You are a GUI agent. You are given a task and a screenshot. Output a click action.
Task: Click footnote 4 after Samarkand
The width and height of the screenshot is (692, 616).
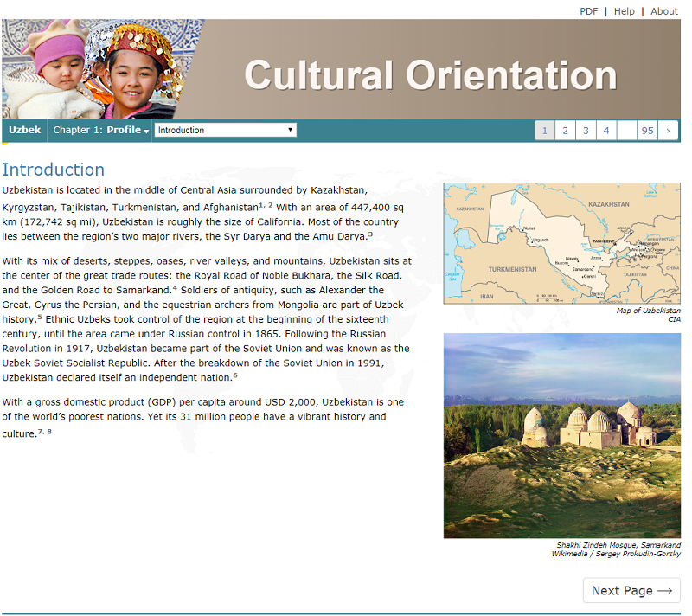click(x=175, y=287)
